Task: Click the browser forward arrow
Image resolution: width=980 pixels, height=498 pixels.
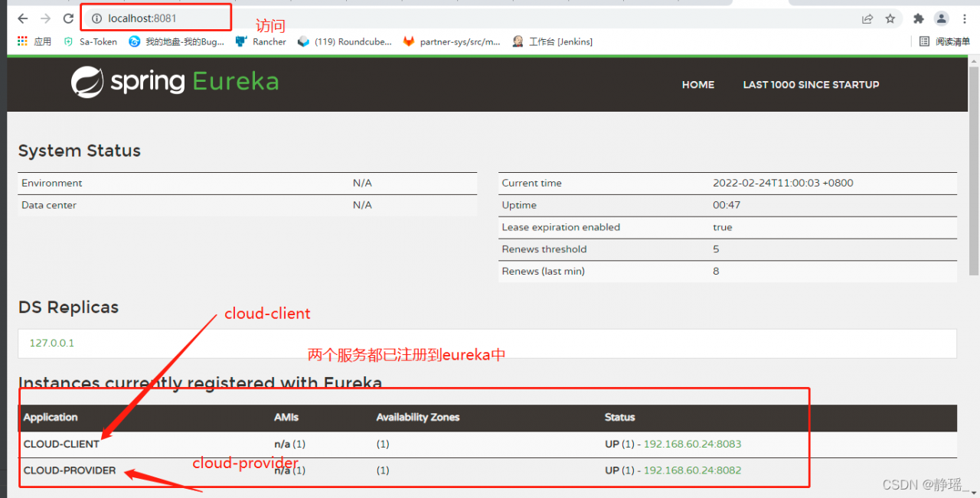Action: point(45,18)
